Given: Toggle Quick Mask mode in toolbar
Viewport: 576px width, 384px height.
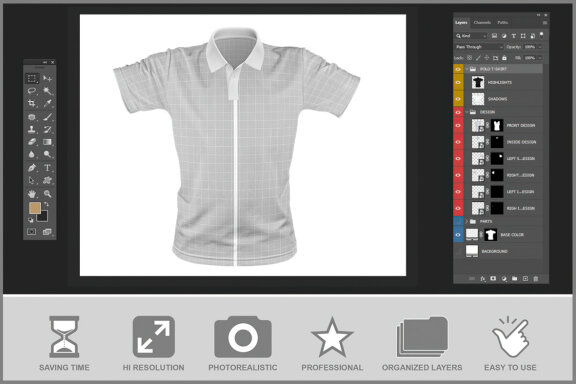Looking at the screenshot, I should point(32,232).
